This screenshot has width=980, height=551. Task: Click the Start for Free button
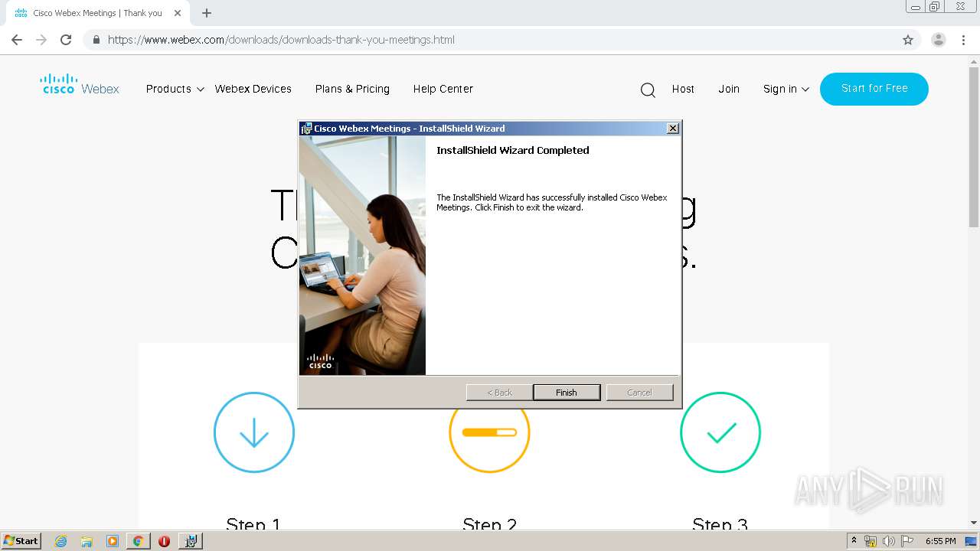[874, 89]
